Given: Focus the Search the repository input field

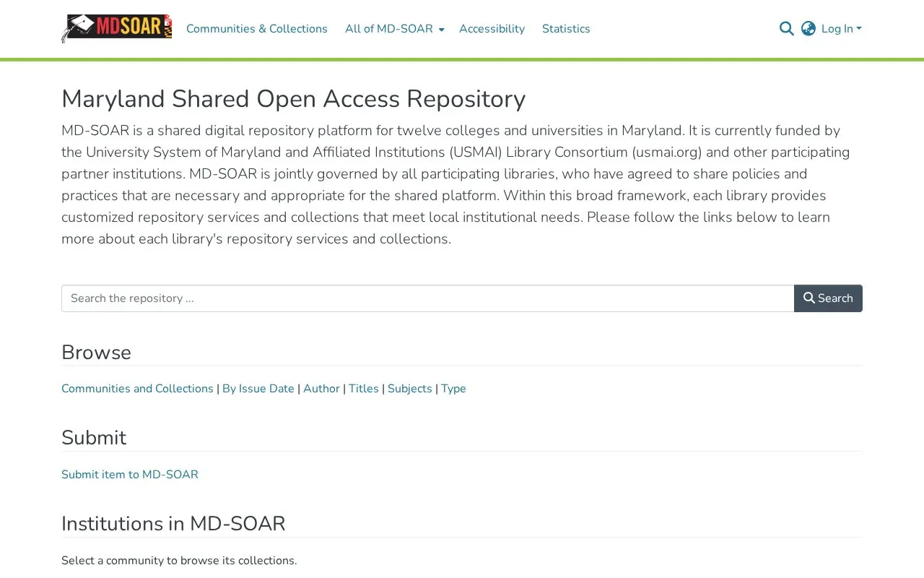Looking at the screenshot, I should coord(428,298).
